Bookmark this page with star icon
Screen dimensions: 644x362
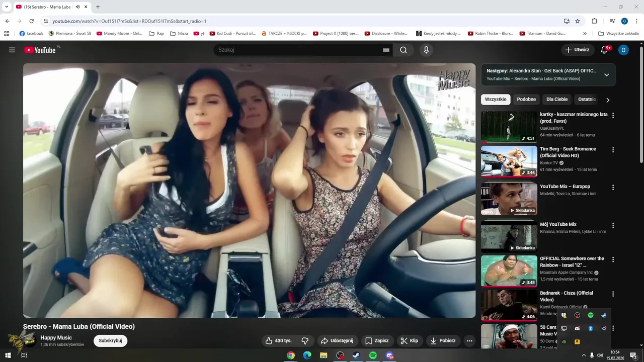pos(578,21)
